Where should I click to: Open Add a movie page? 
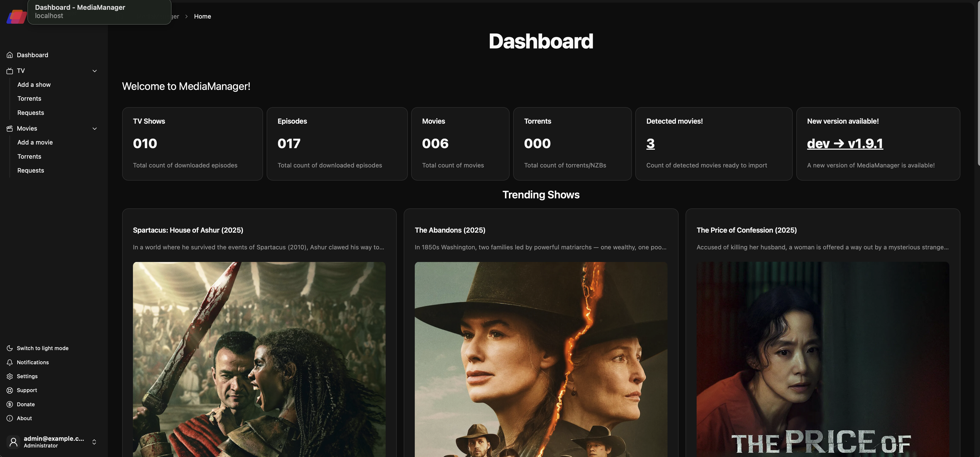(35, 142)
